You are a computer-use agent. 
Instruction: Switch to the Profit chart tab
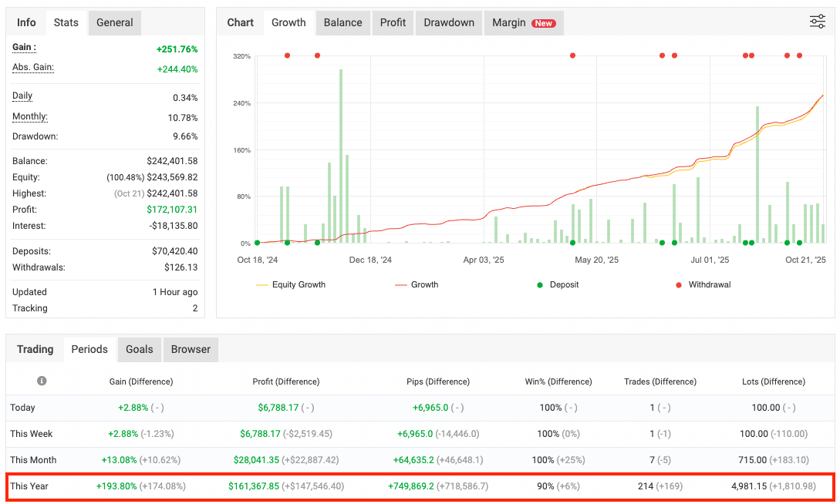click(393, 22)
